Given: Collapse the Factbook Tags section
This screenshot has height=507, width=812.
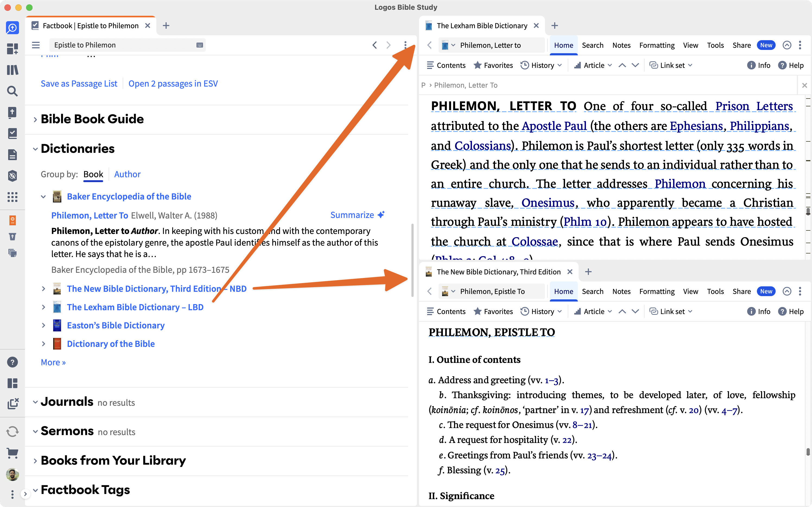Looking at the screenshot, I should 35,490.
